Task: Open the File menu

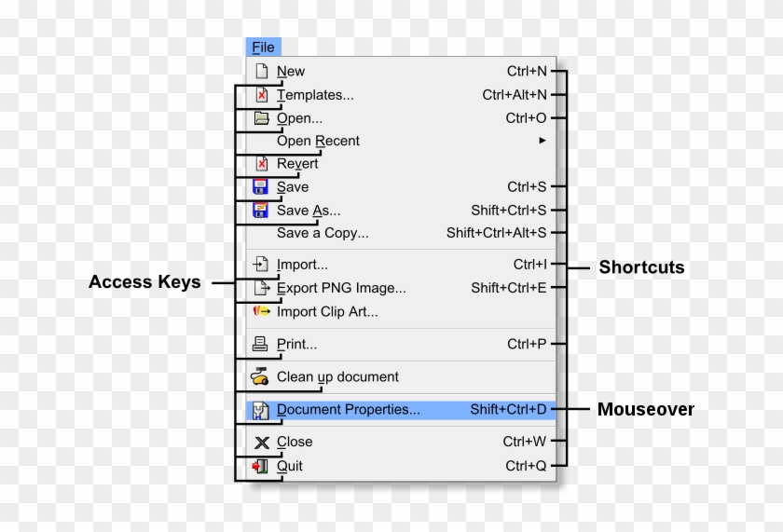Action: (263, 48)
